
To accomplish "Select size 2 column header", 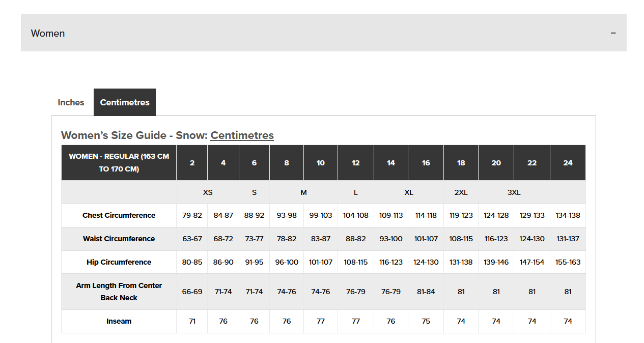I will click(x=192, y=163).
